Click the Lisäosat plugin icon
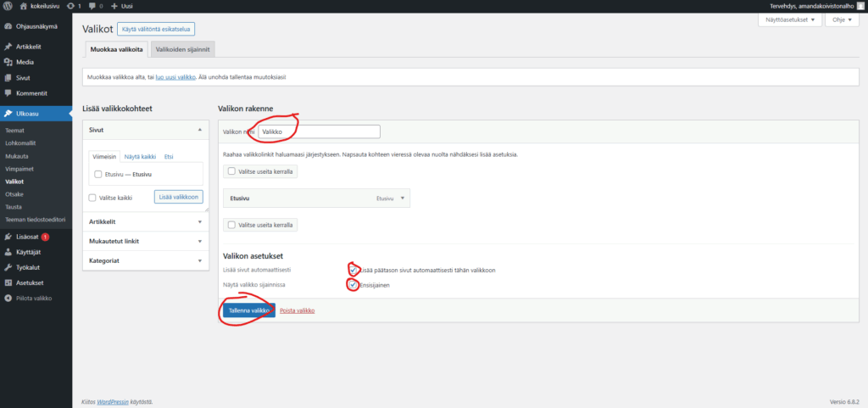 coord(8,237)
